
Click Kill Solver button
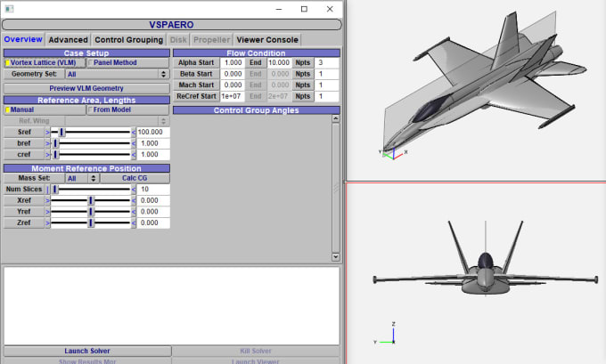pos(256,351)
